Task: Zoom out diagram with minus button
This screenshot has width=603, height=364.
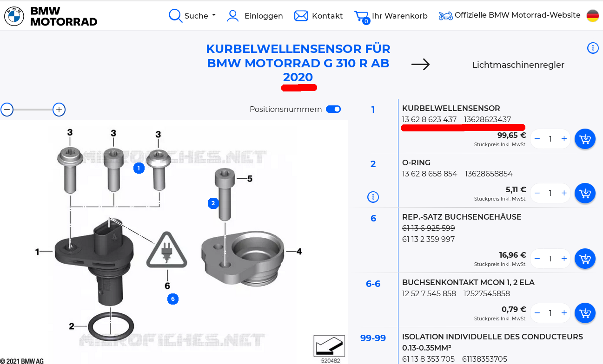Action: coord(7,110)
